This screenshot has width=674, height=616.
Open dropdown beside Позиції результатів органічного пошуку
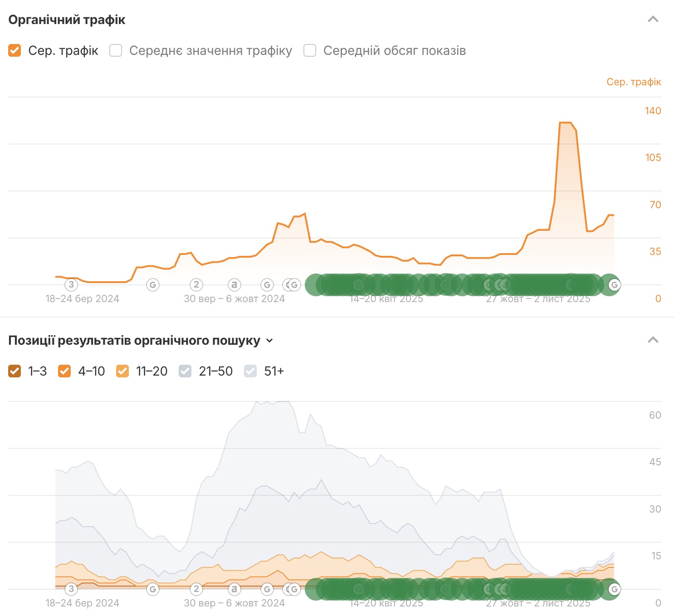(x=269, y=341)
